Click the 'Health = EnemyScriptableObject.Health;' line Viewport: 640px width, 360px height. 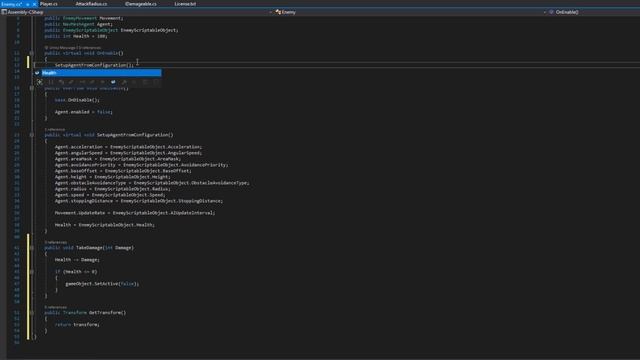tap(105, 225)
